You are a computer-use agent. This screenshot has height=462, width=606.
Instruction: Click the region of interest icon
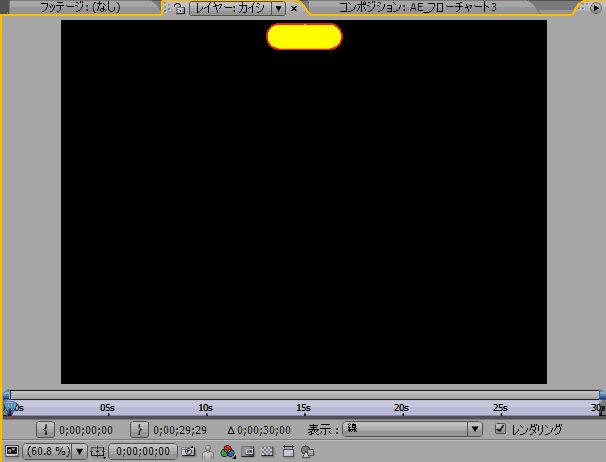[x=248, y=452]
